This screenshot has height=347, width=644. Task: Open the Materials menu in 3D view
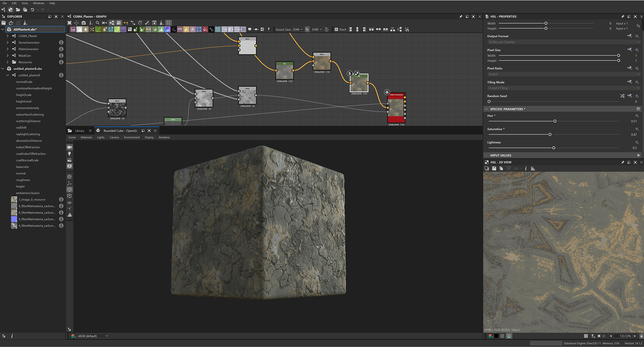click(86, 137)
